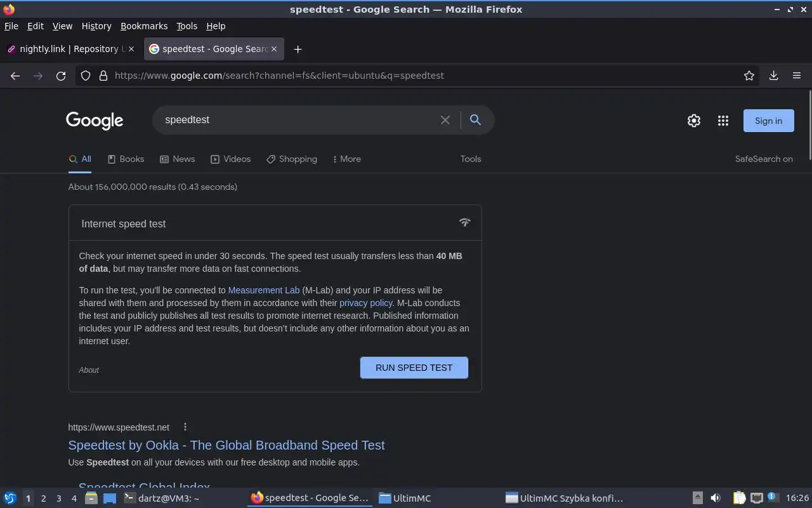Switch to virtual desktop 3

58,498
